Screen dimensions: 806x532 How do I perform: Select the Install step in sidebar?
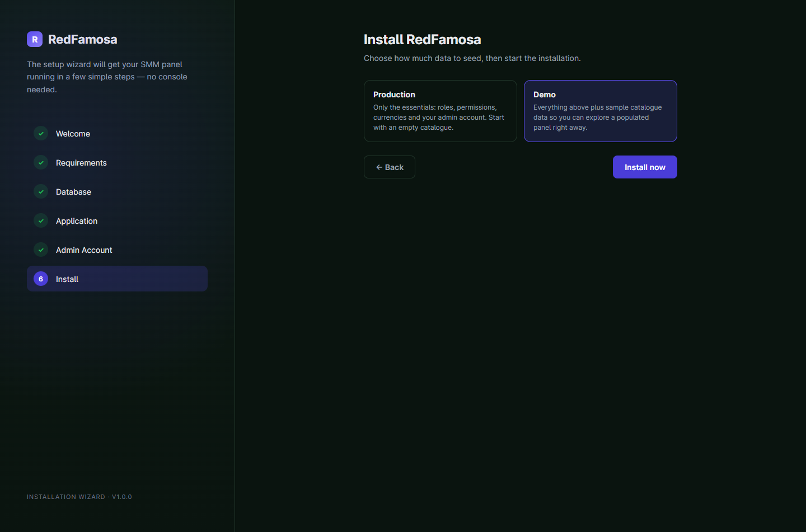pyautogui.click(x=117, y=279)
